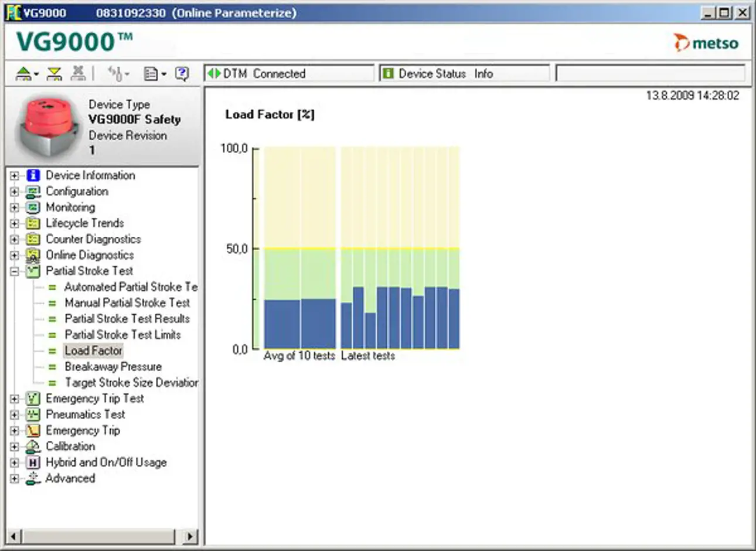The height and width of the screenshot is (551, 756).
Task: Click the grayed device tool icon
Action: click(x=116, y=73)
